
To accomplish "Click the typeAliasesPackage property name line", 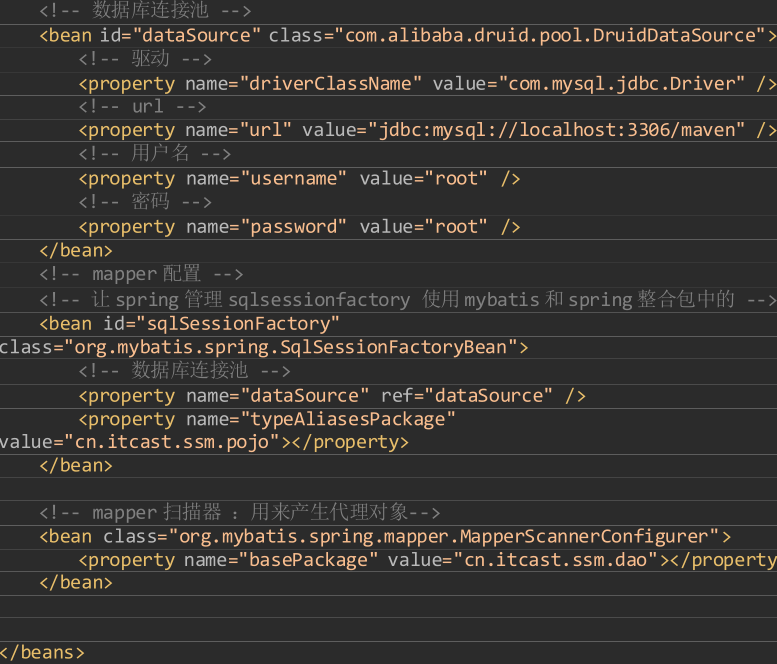I will [267, 420].
